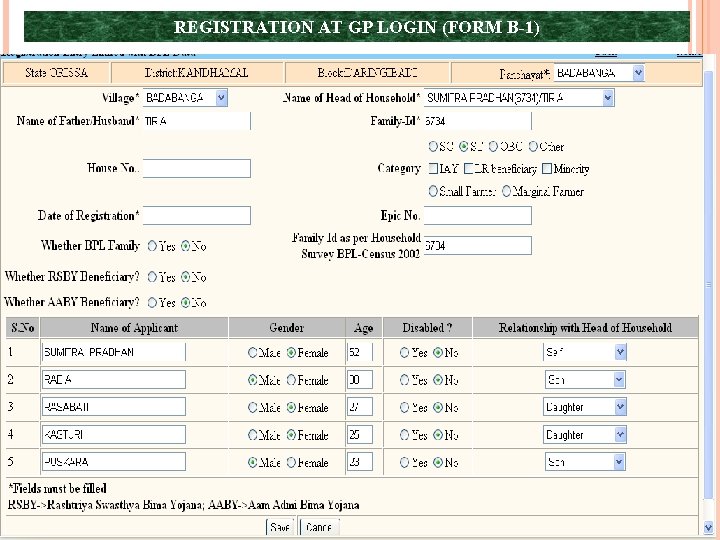Choose No for Whether BPL Family
720x540 pixels.
[186, 246]
